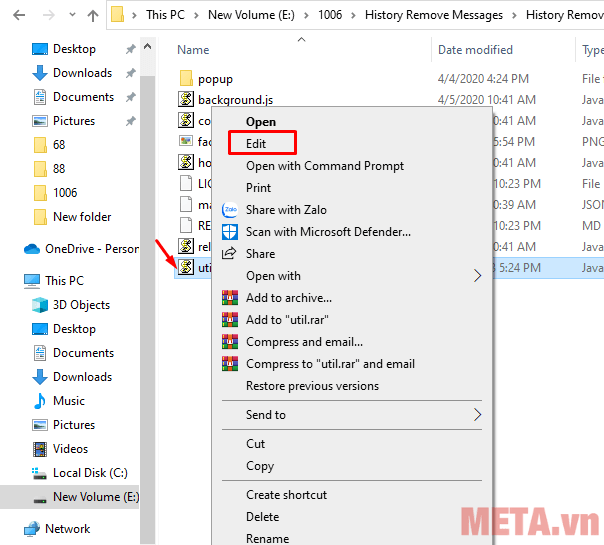
Task: Select 1006 in address bar path
Action: pyautogui.click(x=330, y=15)
